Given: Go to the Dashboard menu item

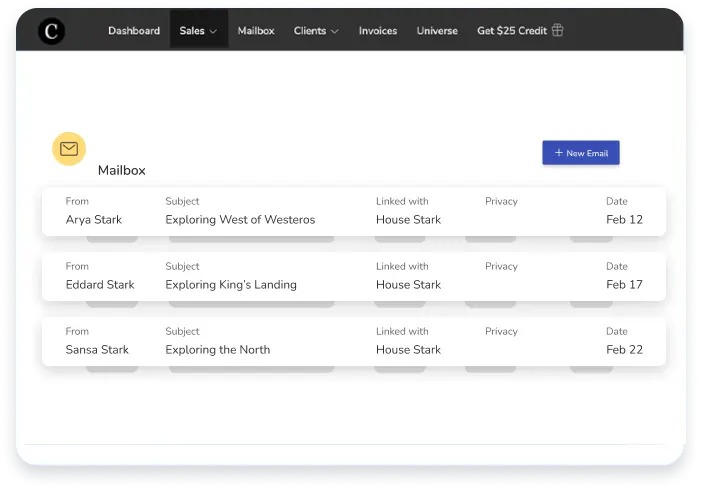Looking at the screenshot, I should 134,31.
